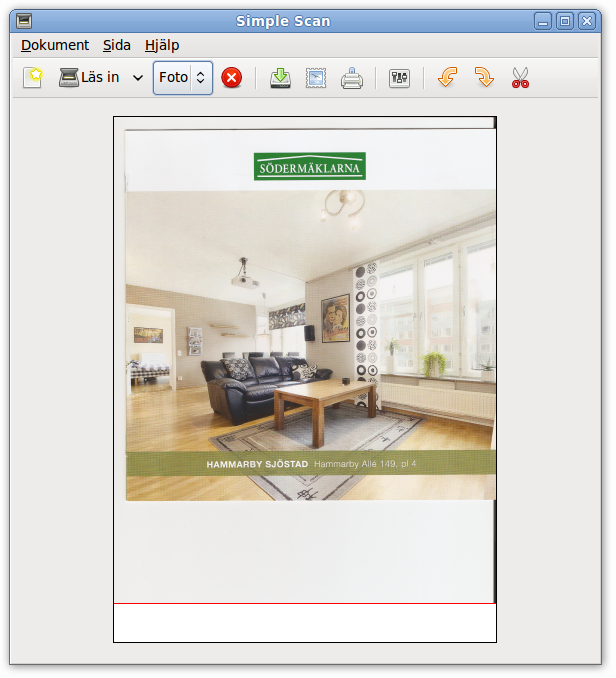Open the Läs in dropdown arrow
The height and width of the screenshot is (678, 616).
[138, 78]
